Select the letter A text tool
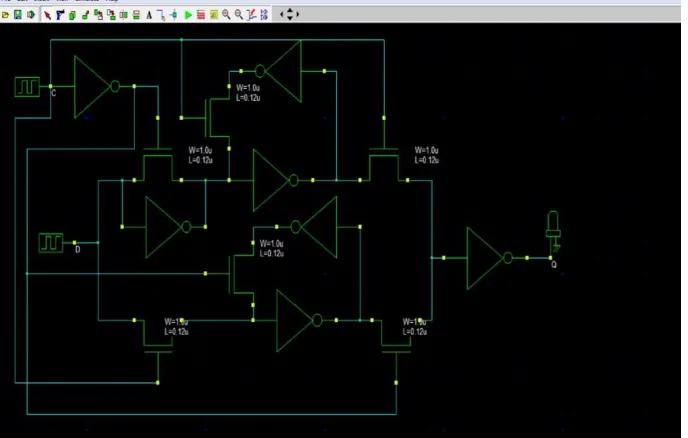Viewport: 688px width, 438px height. (x=149, y=16)
